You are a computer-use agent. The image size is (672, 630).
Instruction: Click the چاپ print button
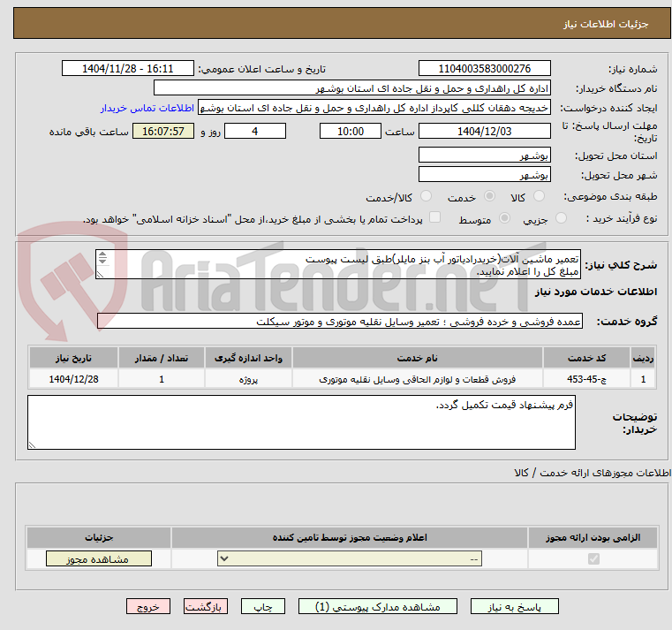[263, 607]
